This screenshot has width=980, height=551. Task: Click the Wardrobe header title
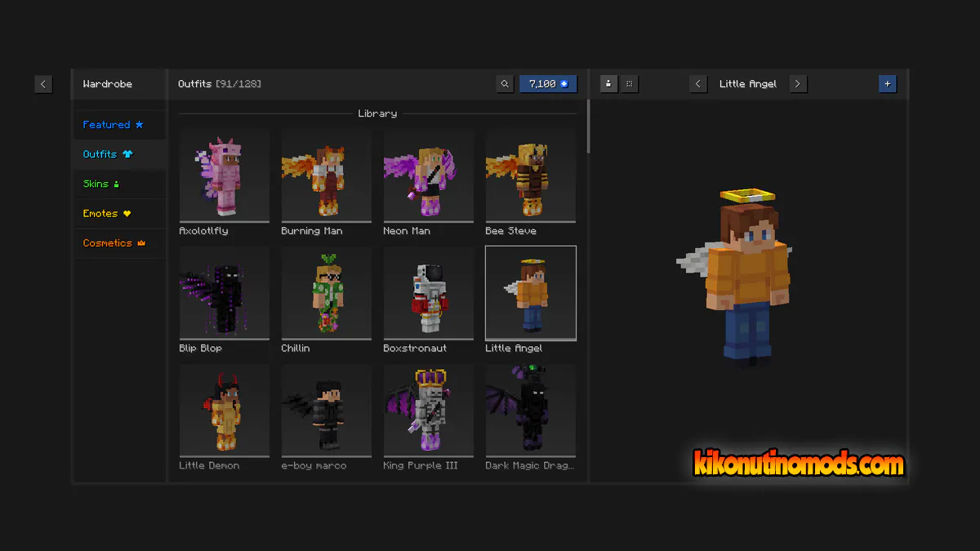(x=107, y=84)
